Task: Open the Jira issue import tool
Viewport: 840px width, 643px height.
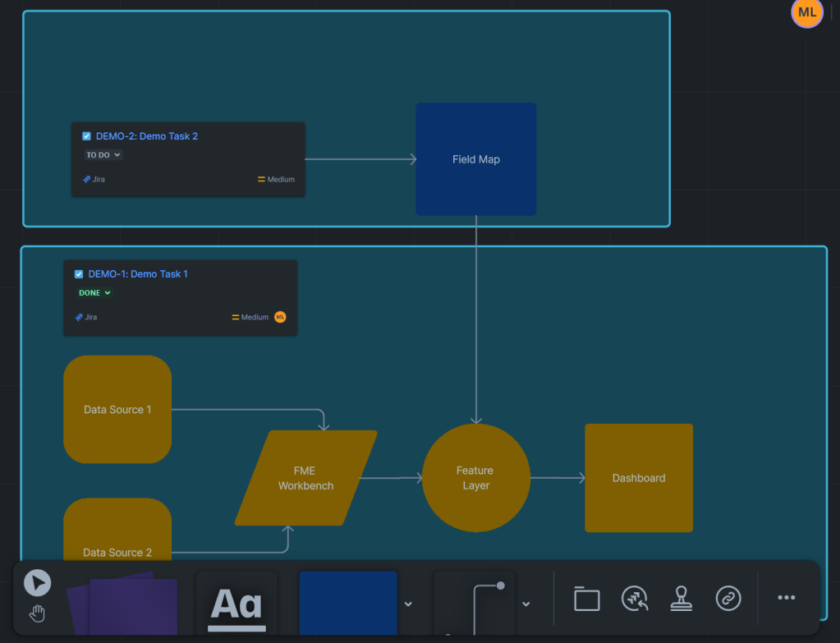Action: [635, 599]
